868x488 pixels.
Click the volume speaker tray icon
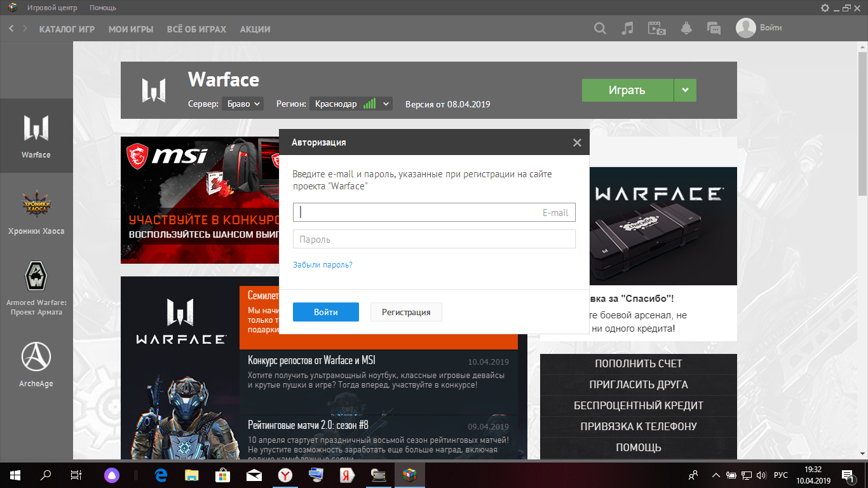point(762,475)
